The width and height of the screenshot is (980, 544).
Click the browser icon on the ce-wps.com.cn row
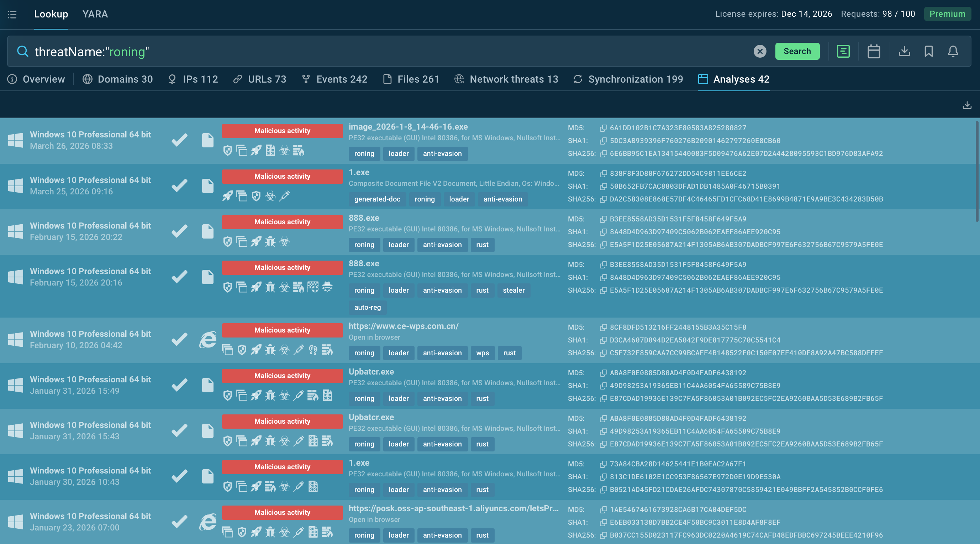[207, 340]
